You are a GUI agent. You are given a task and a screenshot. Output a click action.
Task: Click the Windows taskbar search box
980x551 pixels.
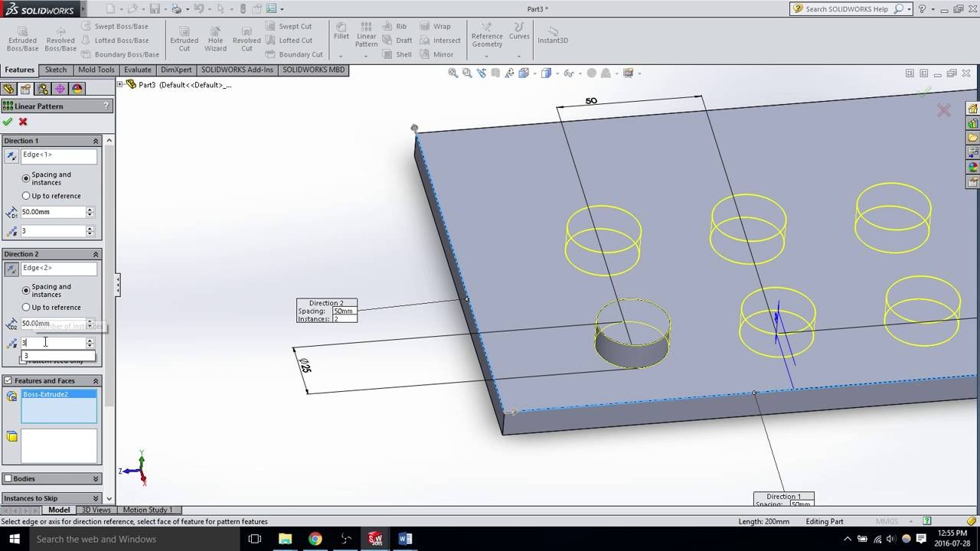point(133,539)
